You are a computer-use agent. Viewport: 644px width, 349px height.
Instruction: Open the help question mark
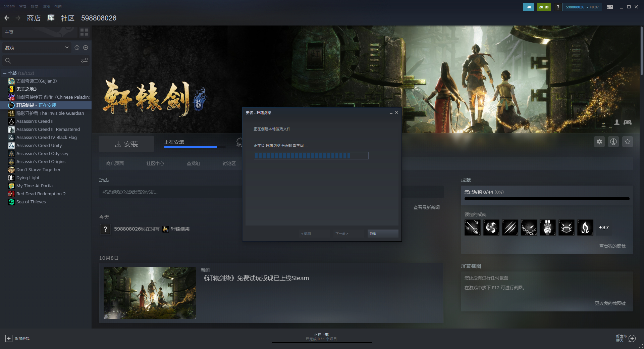[x=558, y=7]
